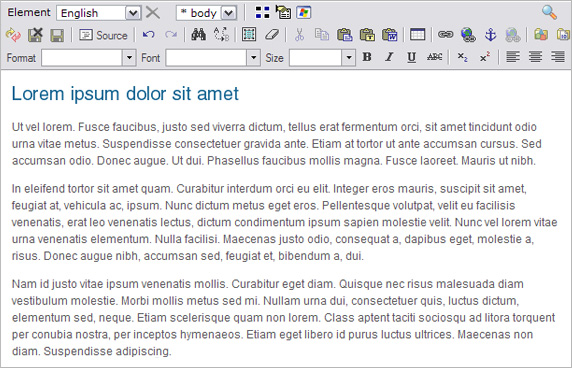Insert an anchor
This screenshot has width=572, height=368.
click(x=490, y=35)
